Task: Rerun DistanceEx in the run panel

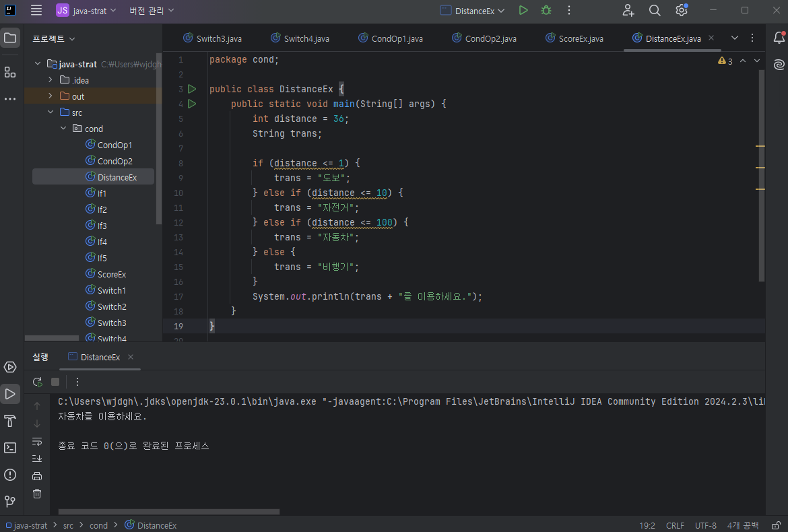Action: click(x=38, y=382)
